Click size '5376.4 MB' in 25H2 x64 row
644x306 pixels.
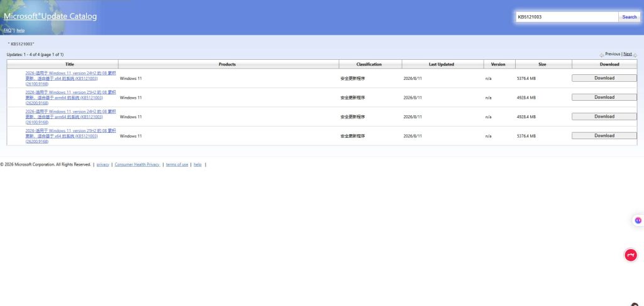[526, 136]
